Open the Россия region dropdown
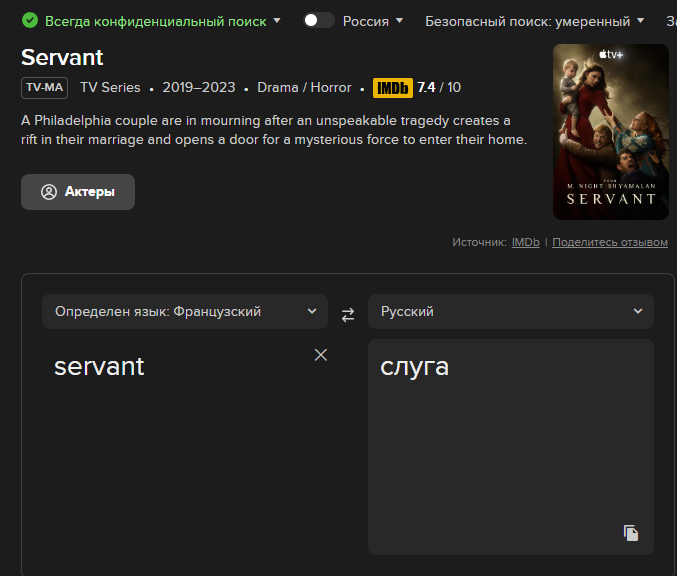Screen dimensions: 677x576 pos(373,21)
